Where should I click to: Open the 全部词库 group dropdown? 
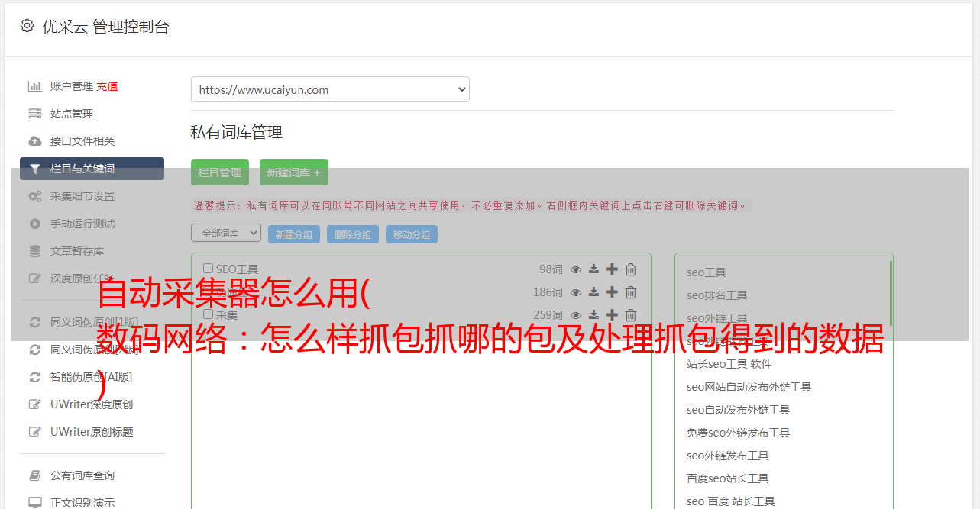coord(226,233)
